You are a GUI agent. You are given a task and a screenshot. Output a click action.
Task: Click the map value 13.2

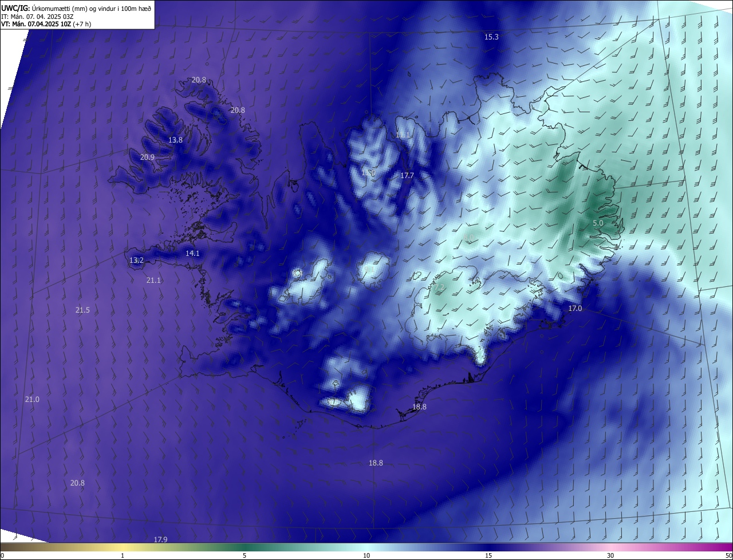[136, 260]
